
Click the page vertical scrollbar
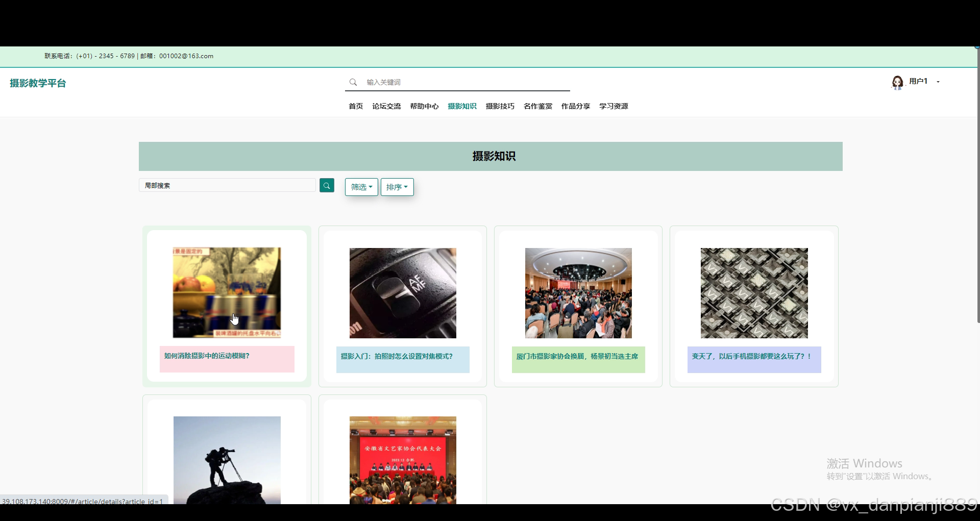977,186
